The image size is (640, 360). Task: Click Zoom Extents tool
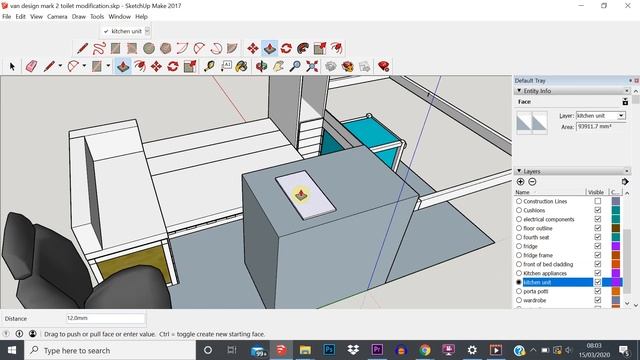(312, 66)
